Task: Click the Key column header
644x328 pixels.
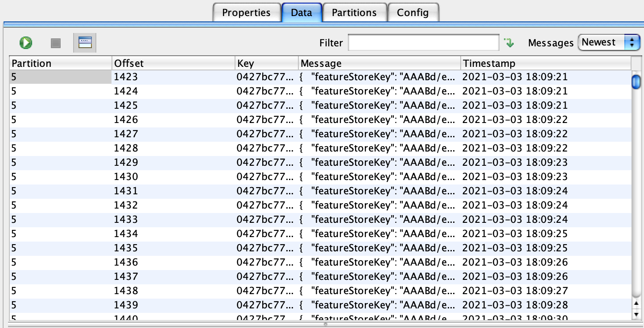Action: [x=266, y=63]
